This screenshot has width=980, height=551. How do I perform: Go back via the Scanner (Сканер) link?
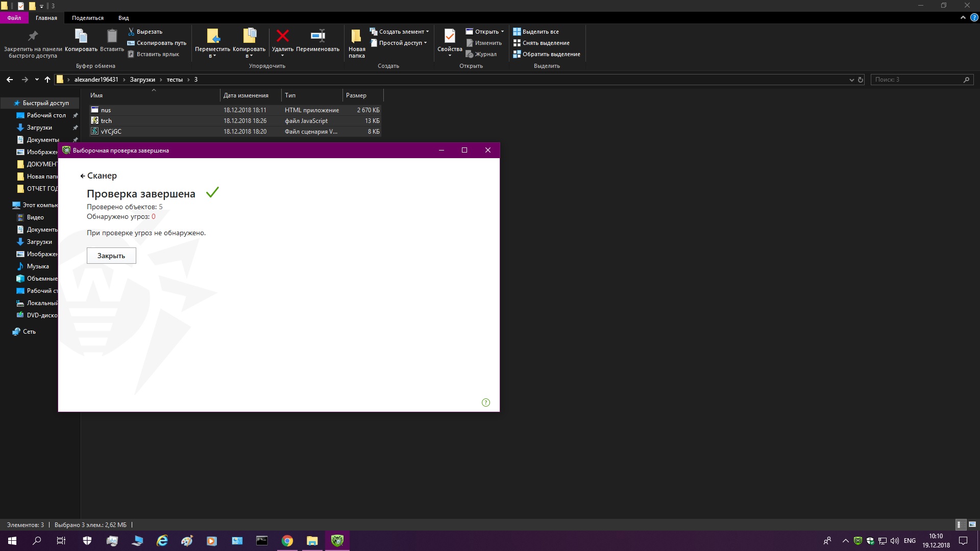(99, 176)
